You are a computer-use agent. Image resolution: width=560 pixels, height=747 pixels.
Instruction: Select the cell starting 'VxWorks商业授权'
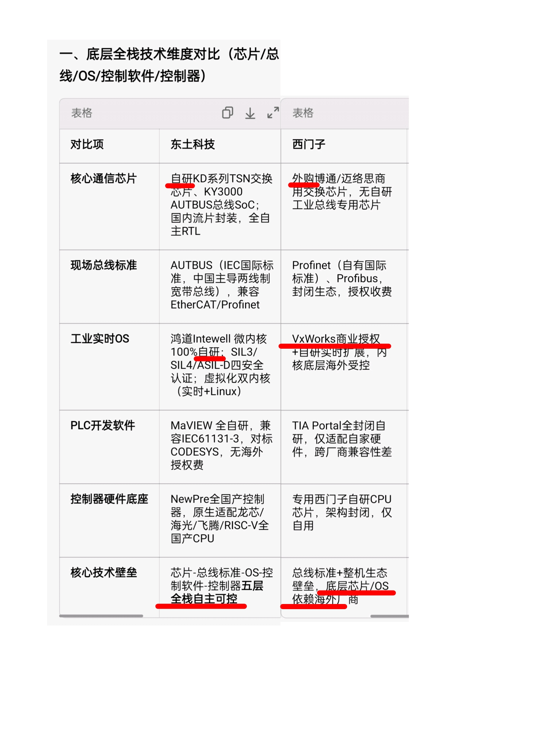point(344,367)
